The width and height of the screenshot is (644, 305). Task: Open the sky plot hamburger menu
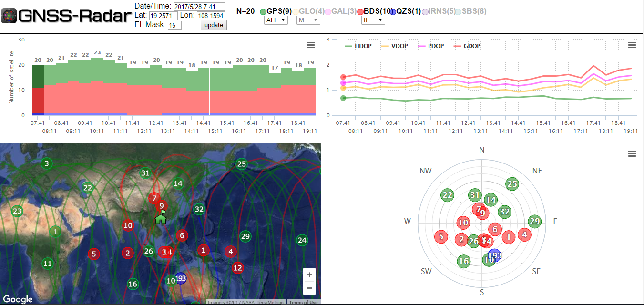click(x=632, y=153)
